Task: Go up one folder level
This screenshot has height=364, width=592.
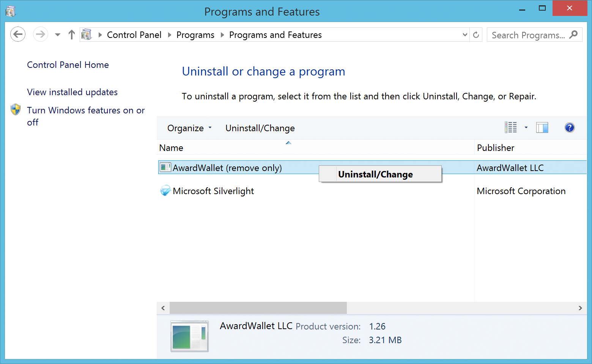Action: 72,35
